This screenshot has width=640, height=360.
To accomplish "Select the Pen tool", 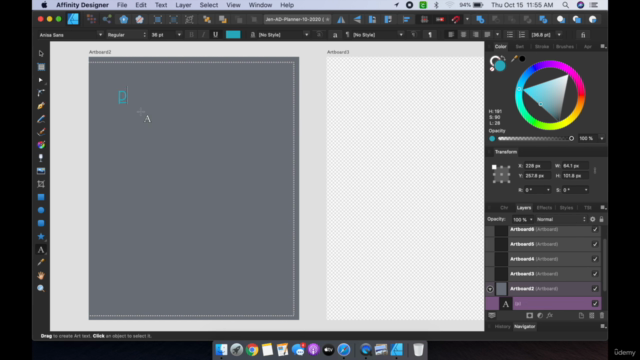I will pos(41,106).
